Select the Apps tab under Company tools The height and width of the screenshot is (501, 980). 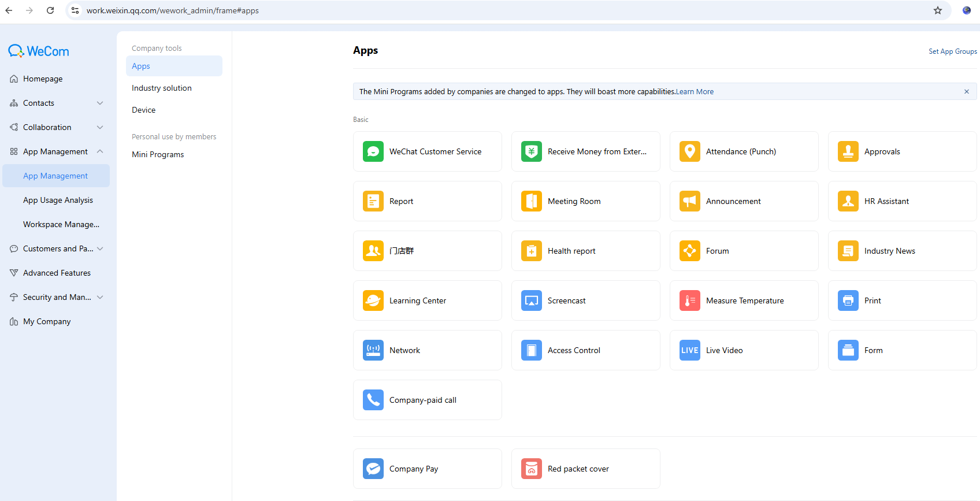[x=174, y=66]
